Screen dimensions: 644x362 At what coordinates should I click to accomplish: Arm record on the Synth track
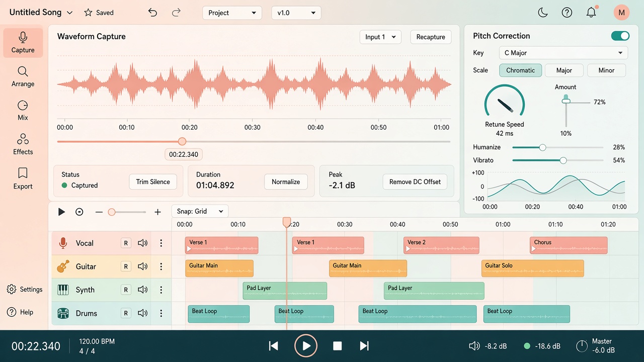[x=126, y=290]
